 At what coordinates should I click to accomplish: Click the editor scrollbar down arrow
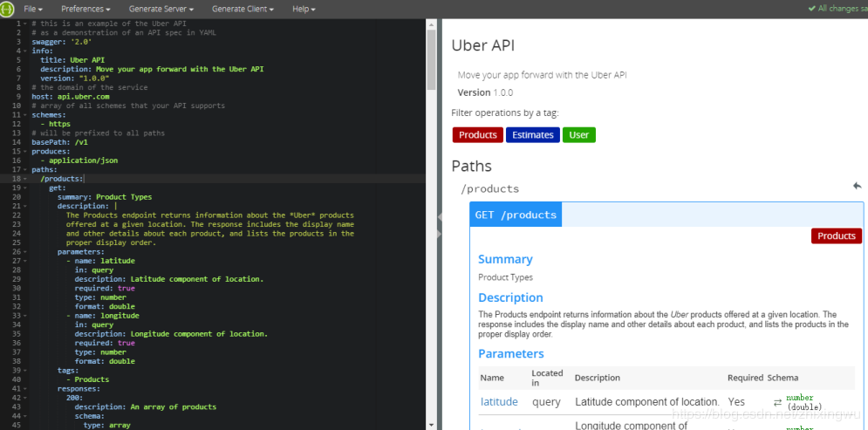click(431, 425)
